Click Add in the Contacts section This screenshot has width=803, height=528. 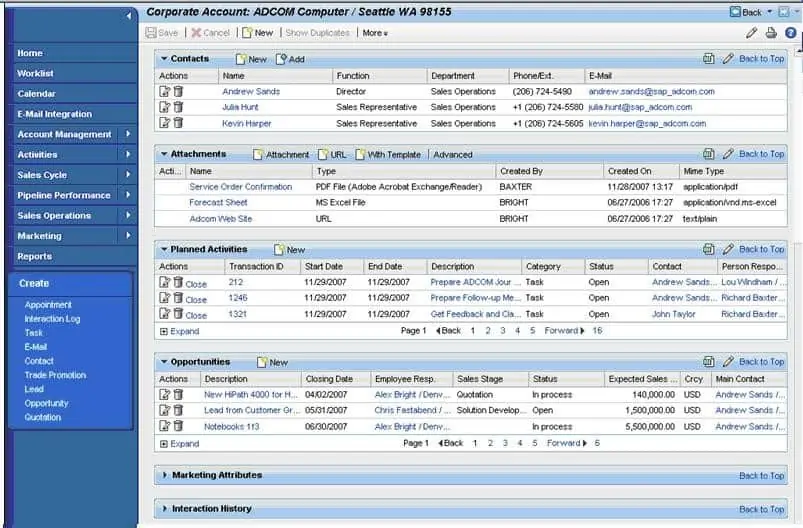290,59
